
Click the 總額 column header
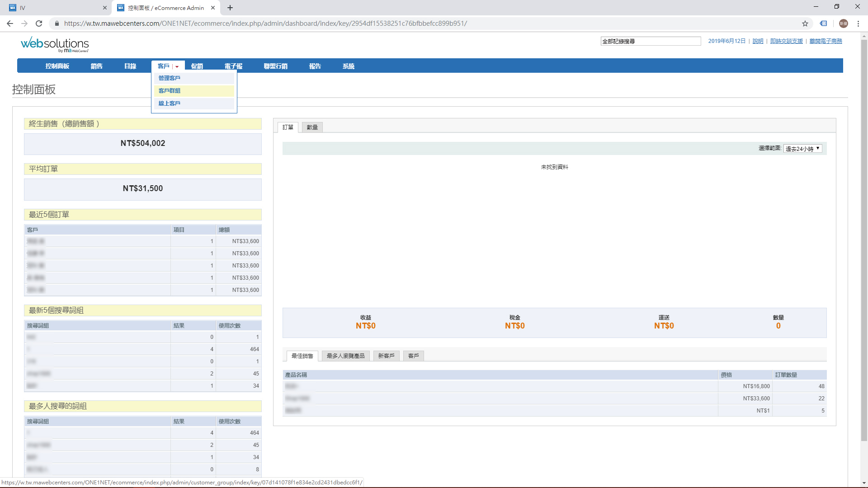click(x=239, y=230)
